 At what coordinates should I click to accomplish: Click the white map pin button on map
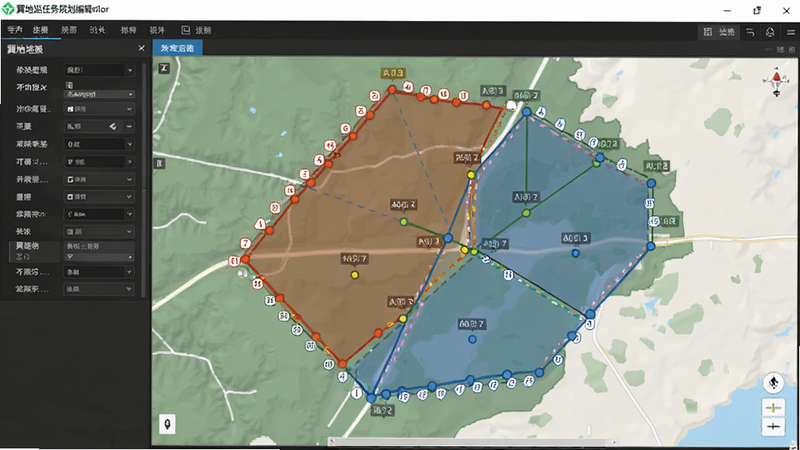(x=167, y=424)
